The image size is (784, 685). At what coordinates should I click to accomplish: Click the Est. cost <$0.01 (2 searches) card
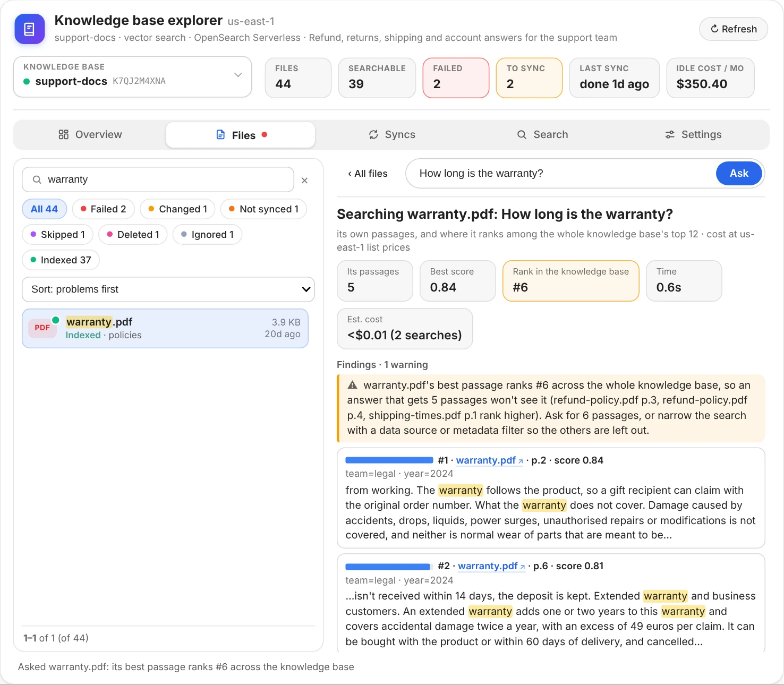click(x=405, y=329)
